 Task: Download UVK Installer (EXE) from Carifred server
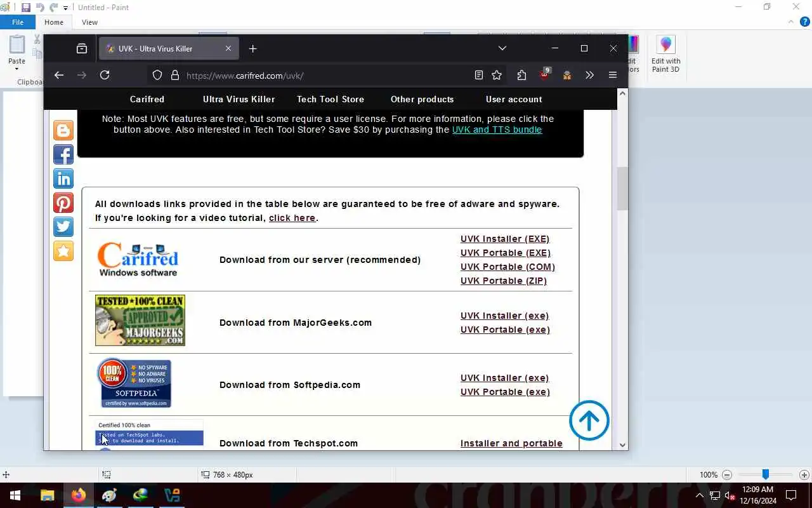[505, 239]
